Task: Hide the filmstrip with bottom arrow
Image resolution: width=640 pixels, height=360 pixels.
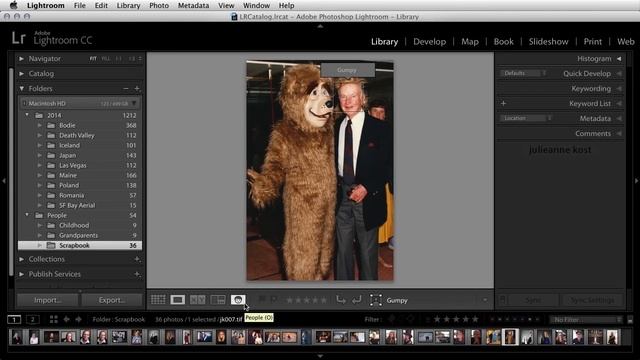Action: [x=320, y=356]
